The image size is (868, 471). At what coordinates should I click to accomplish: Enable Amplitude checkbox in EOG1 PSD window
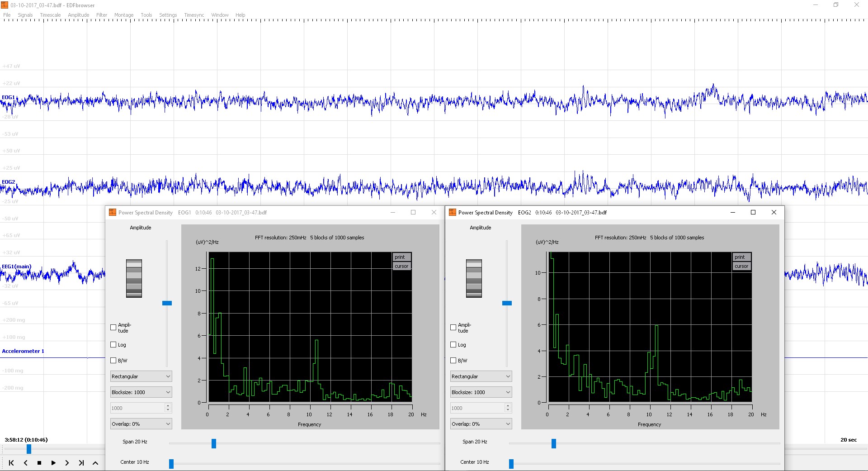pyautogui.click(x=113, y=328)
